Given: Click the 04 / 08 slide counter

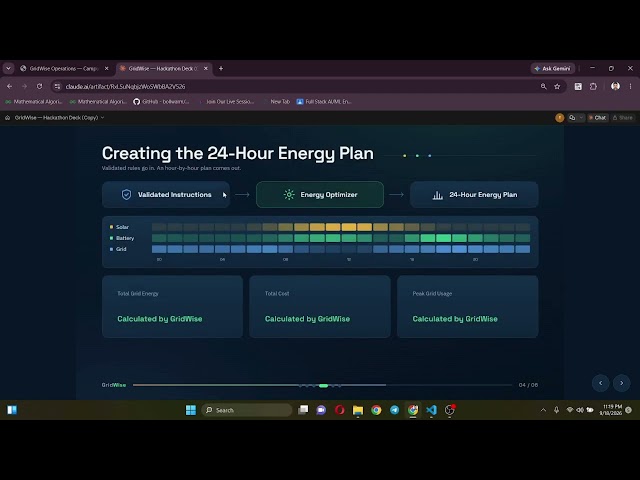Looking at the screenshot, I should (528, 385).
